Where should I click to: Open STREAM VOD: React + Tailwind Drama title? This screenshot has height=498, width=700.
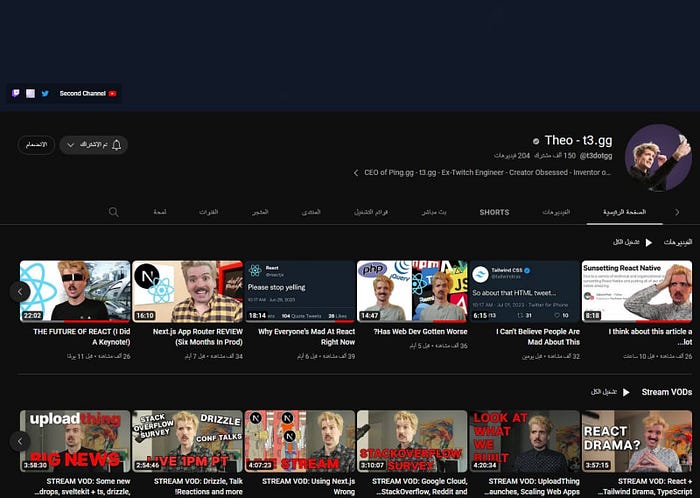(x=645, y=487)
